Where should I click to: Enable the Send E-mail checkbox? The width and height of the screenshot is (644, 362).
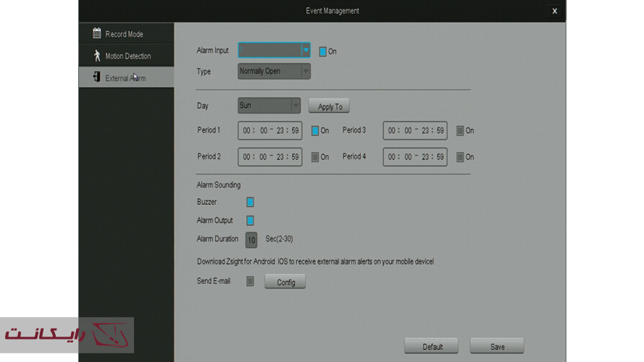[250, 282]
